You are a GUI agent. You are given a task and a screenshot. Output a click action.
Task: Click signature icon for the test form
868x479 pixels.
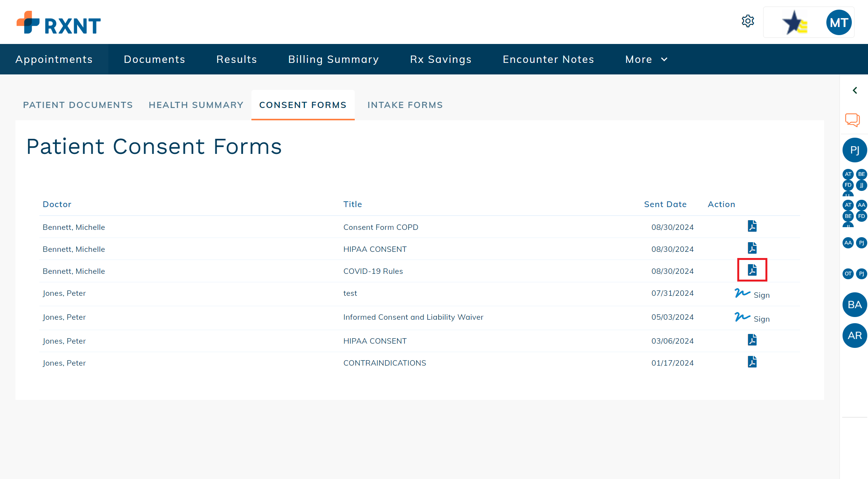(742, 293)
